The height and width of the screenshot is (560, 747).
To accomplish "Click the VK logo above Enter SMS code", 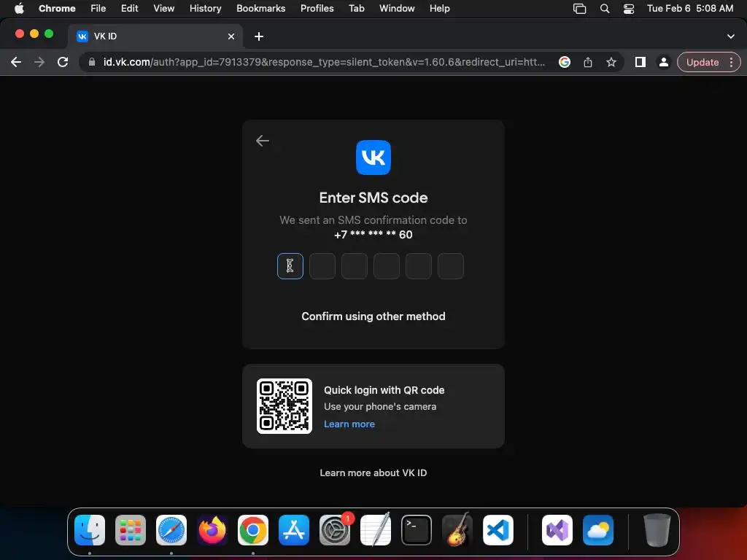I will (x=373, y=157).
